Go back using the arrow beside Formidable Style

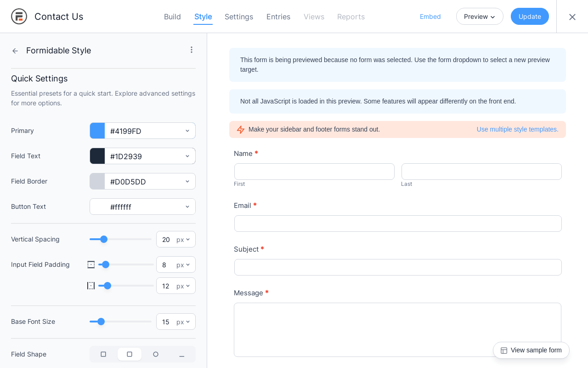pyautogui.click(x=15, y=51)
